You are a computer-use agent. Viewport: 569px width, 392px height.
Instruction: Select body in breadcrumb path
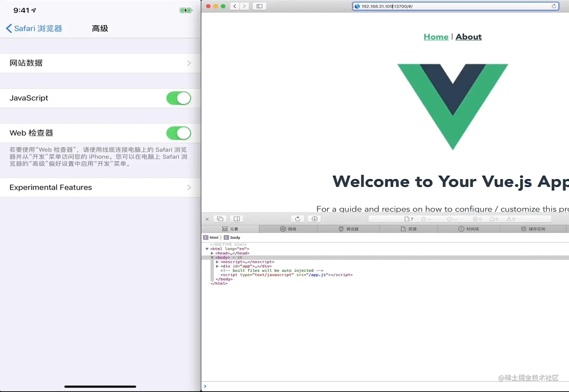pyautogui.click(x=232, y=237)
